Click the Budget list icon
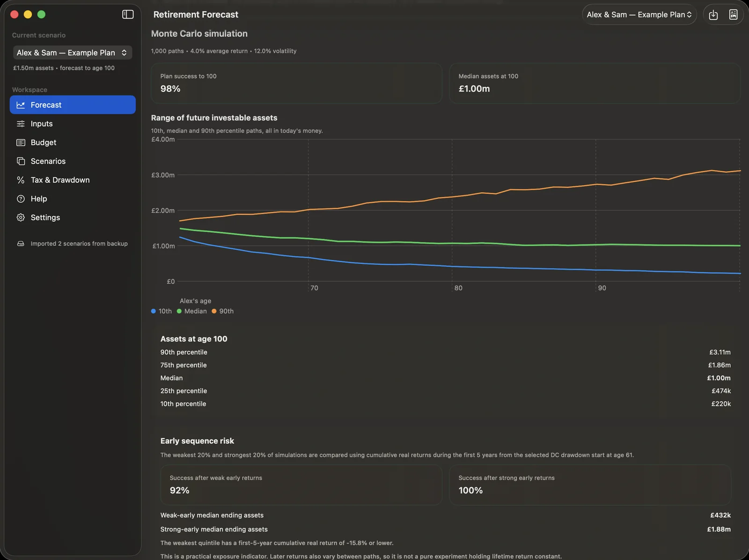The image size is (749, 560). click(x=21, y=142)
